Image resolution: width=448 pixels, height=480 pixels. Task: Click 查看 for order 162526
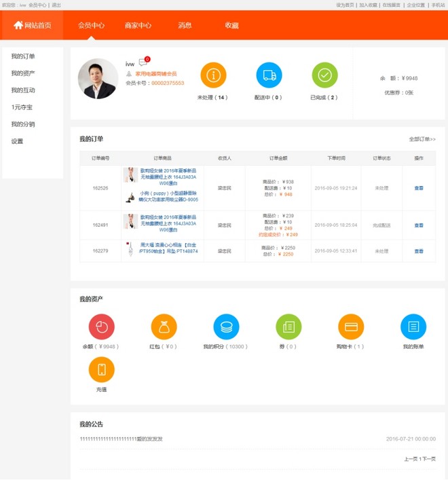419,188
